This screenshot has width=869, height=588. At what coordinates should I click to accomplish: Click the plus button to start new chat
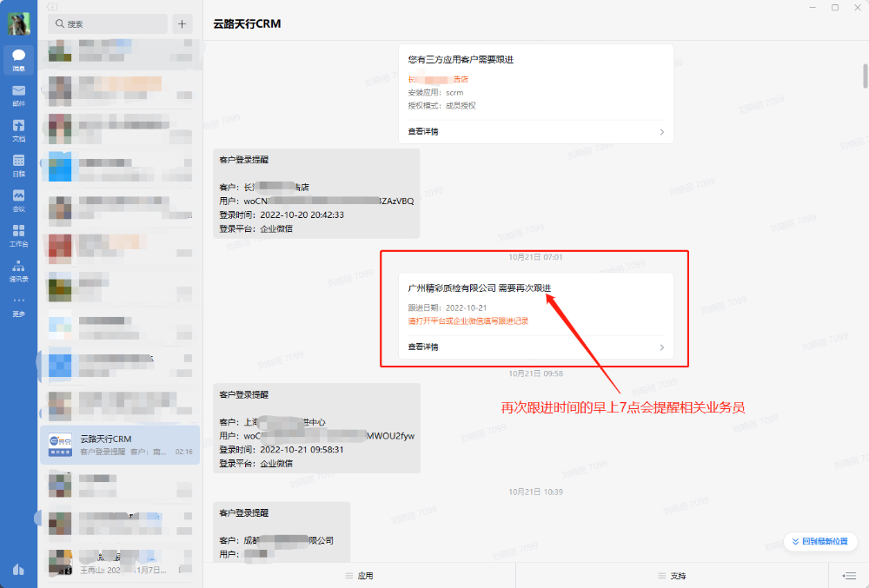point(182,23)
